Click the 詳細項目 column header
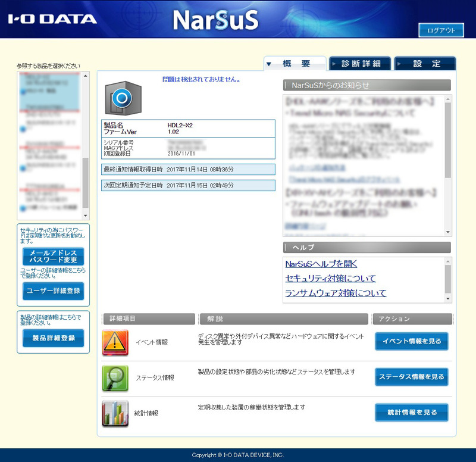 [149, 319]
